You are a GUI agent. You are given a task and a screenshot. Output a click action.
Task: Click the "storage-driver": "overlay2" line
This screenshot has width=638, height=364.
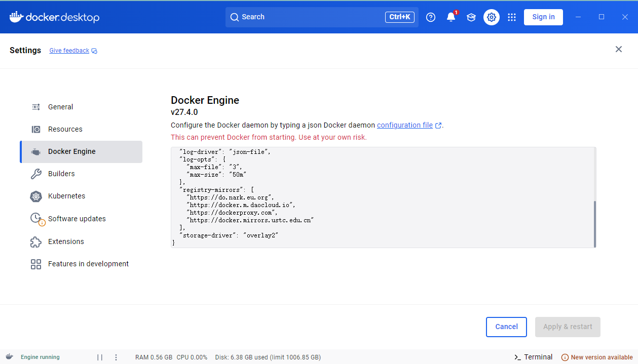click(229, 235)
